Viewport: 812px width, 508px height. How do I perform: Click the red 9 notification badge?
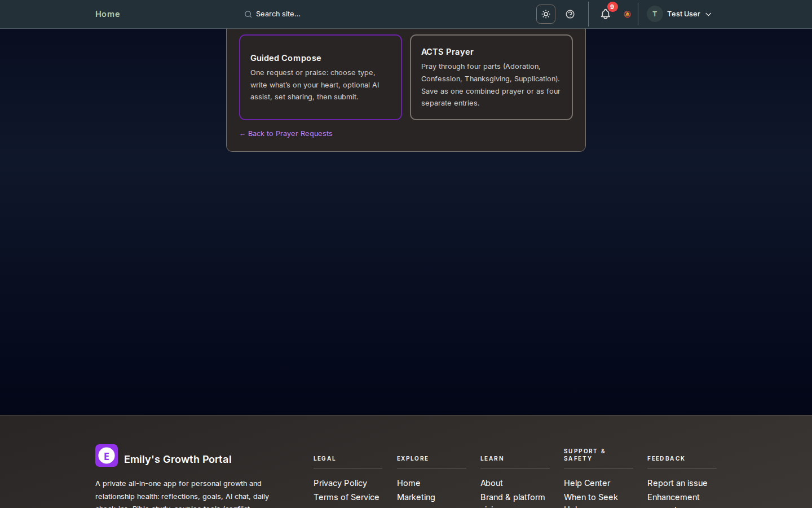click(x=612, y=7)
